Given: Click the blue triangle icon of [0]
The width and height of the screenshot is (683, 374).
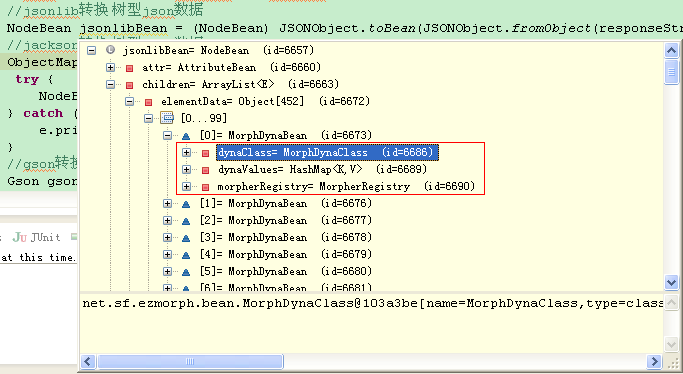Looking at the screenshot, I should [186, 136].
